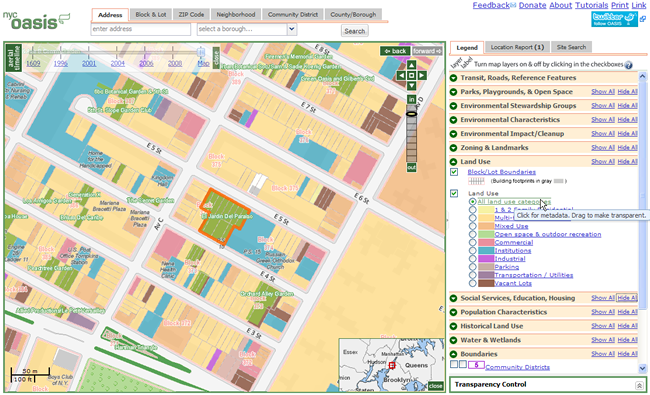Click the enter address input field
650x395 pixels.
(x=141, y=29)
